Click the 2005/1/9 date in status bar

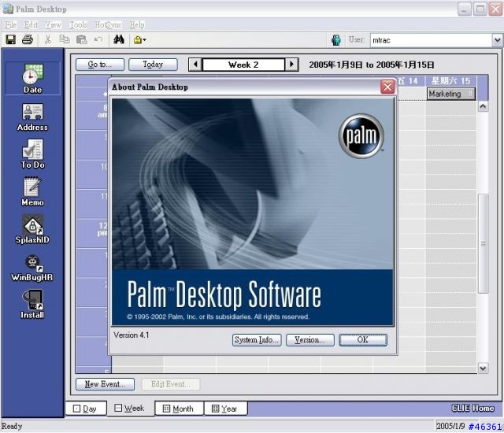click(450, 426)
